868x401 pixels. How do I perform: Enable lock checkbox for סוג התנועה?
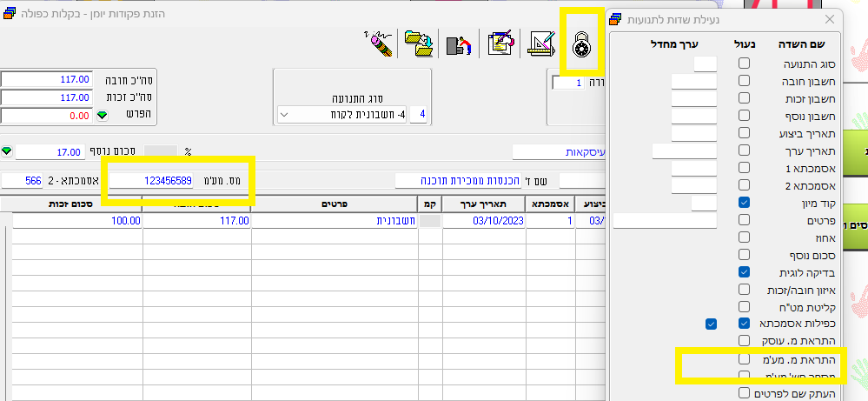tap(744, 63)
